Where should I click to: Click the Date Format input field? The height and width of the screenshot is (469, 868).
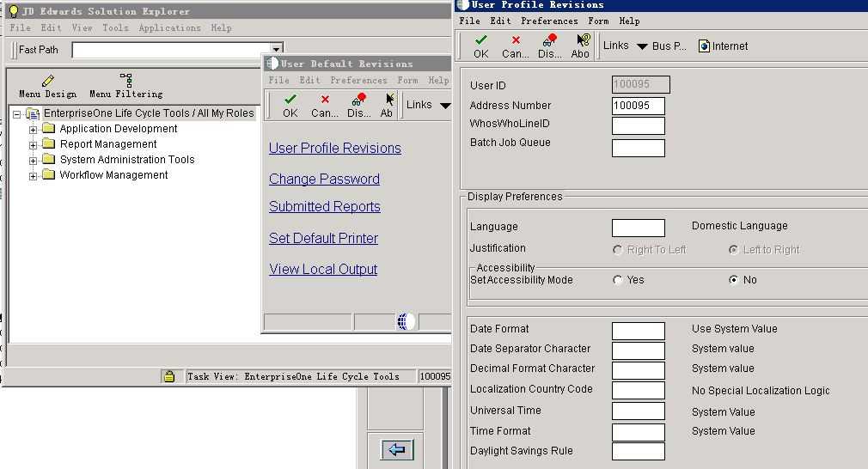(x=639, y=331)
